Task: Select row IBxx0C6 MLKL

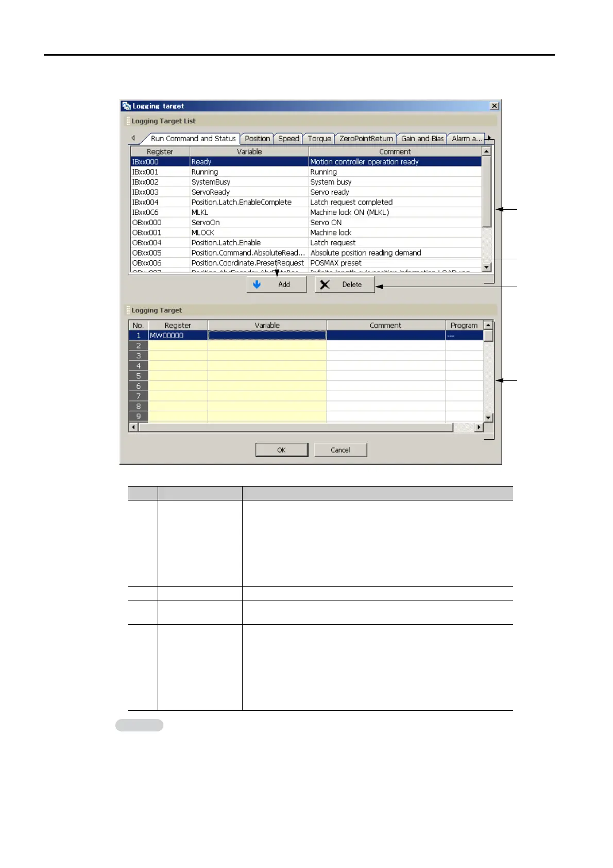Action: click(306, 212)
